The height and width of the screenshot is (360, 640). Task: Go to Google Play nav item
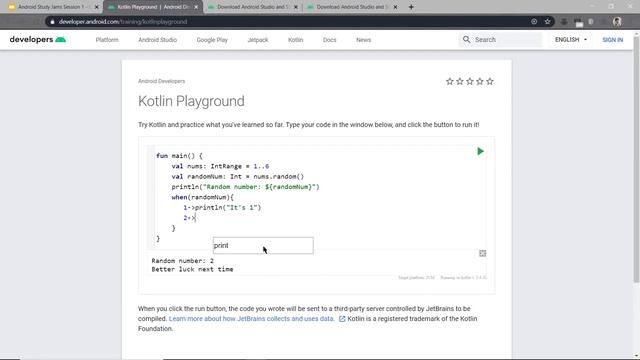[x=212, y=40]
